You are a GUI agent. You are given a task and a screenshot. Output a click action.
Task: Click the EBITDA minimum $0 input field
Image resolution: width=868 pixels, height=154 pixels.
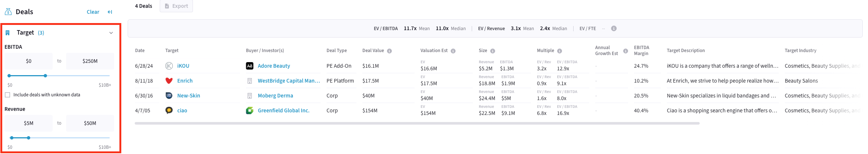pos(29,61)
